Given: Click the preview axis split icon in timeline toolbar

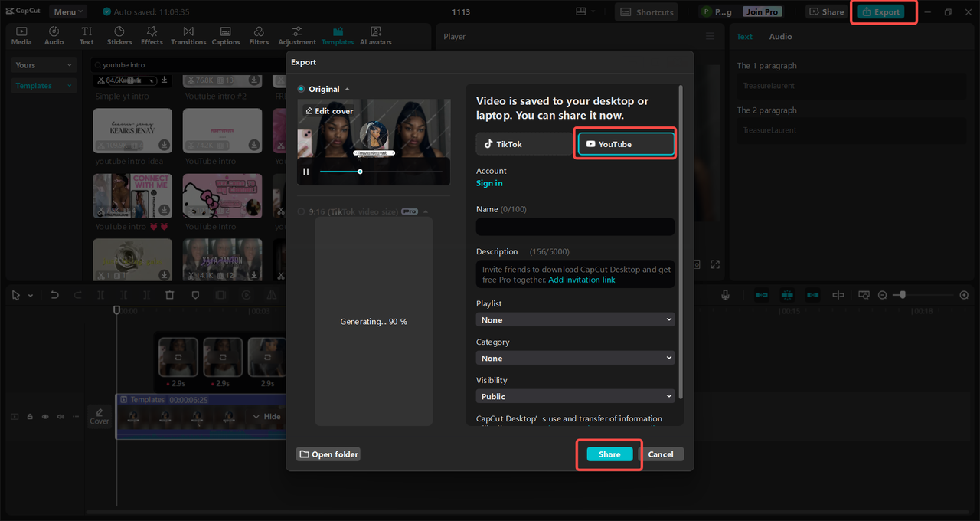Looking at the screenshot, I should 838,295.
